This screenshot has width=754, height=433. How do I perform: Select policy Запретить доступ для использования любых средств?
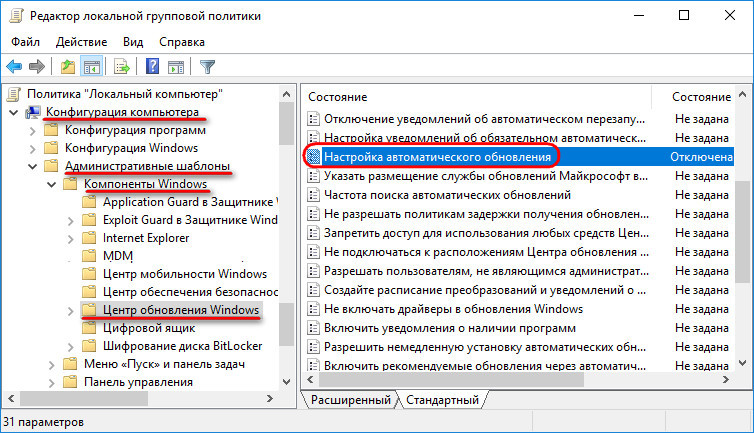pos(486,233)
